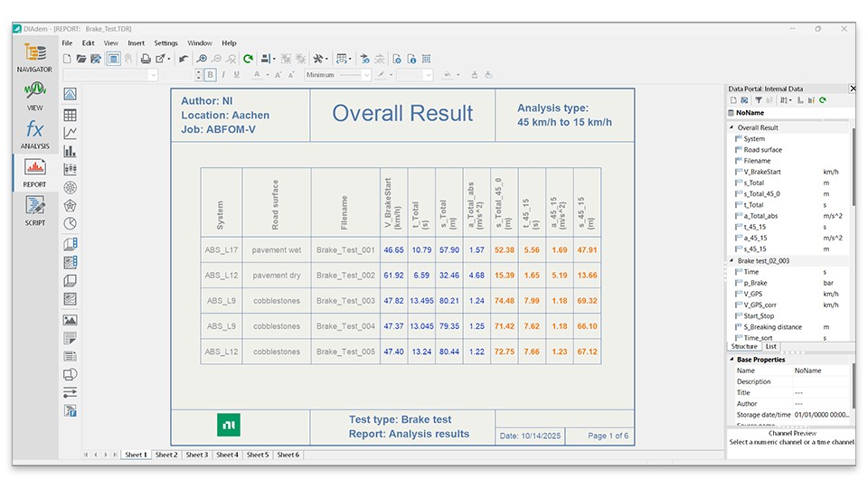Open the NAVIGATOR panel
Image resolution: width=868 pixels, height=488 pixels.
tap(34, 57)
